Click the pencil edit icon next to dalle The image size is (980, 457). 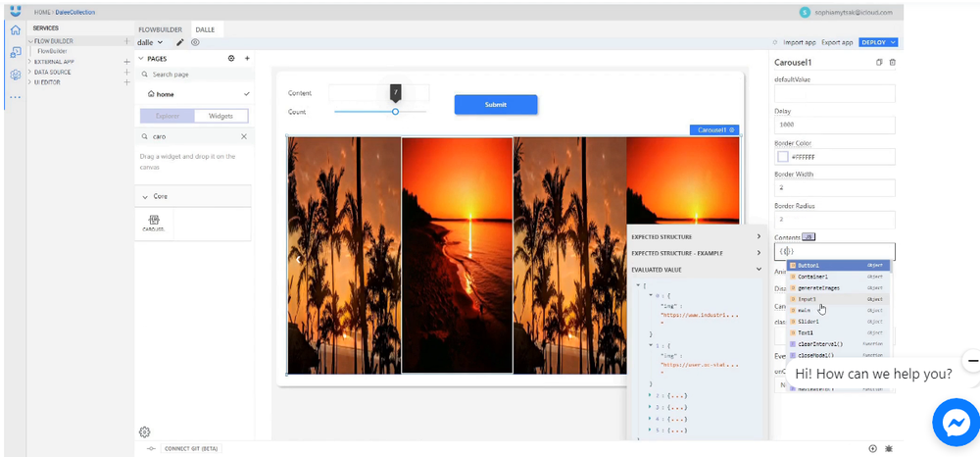click(180, 42)
